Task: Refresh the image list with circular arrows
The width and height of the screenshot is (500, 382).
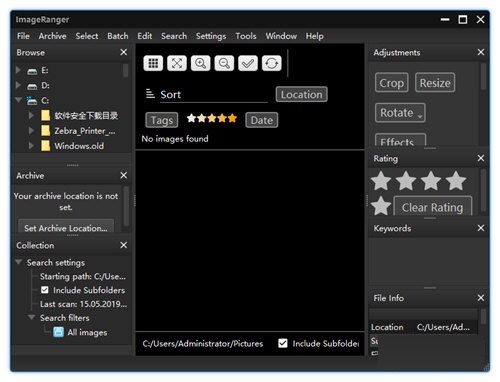Action: coord(271,63)
